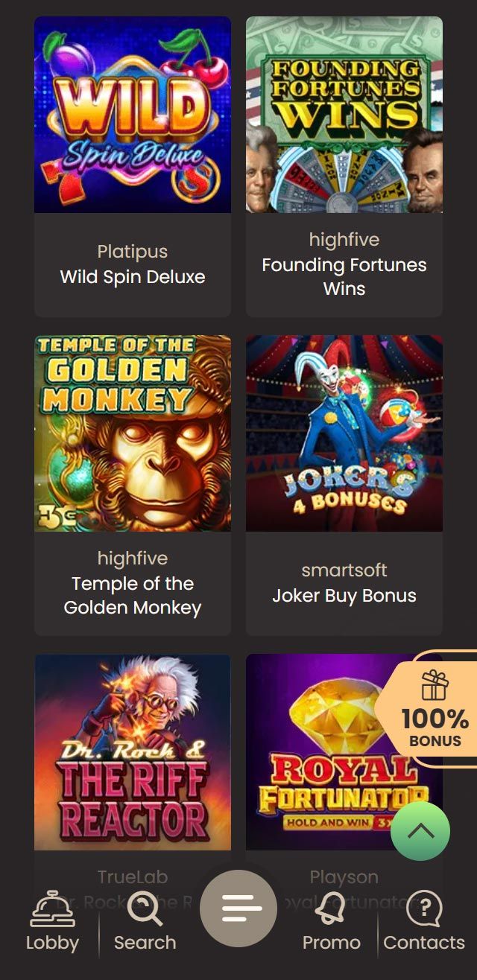Tap the gift box bonus icon
The width and height of the screenshot is (477, 980).
[435, 685]
